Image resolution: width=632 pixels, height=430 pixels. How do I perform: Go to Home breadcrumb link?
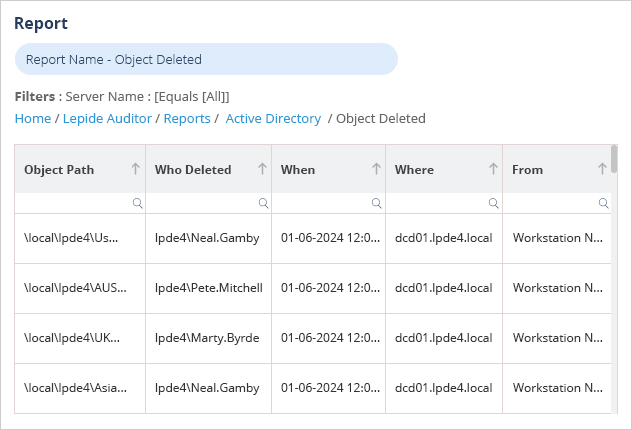click(x=33, y=118)
